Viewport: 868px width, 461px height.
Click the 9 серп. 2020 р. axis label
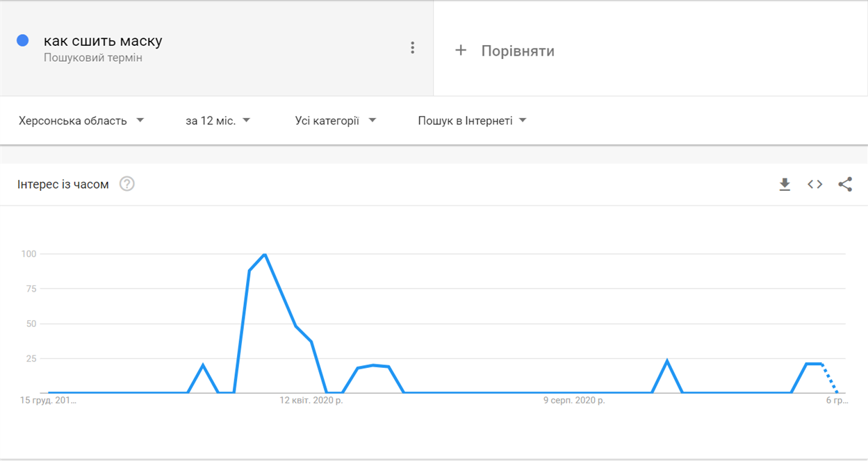pos(574,401)
